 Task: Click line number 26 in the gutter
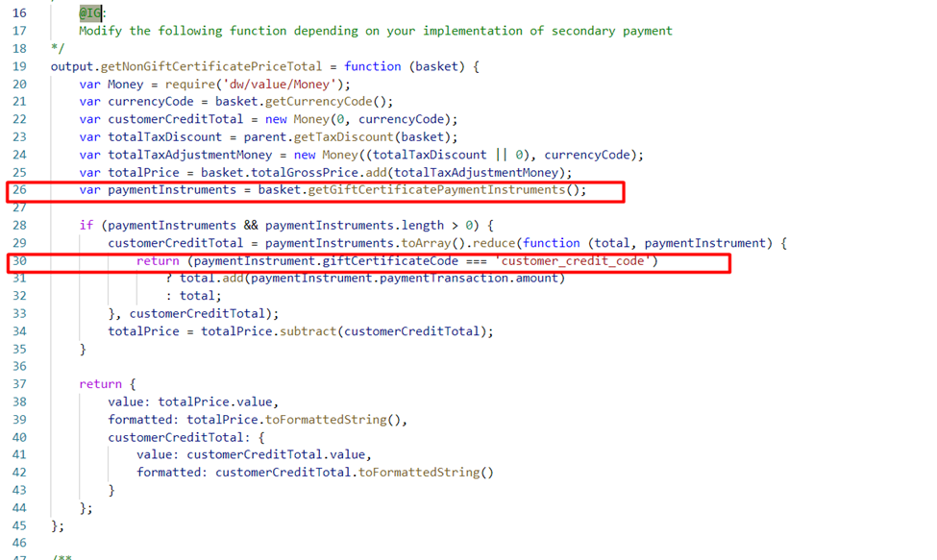point(19,190)
